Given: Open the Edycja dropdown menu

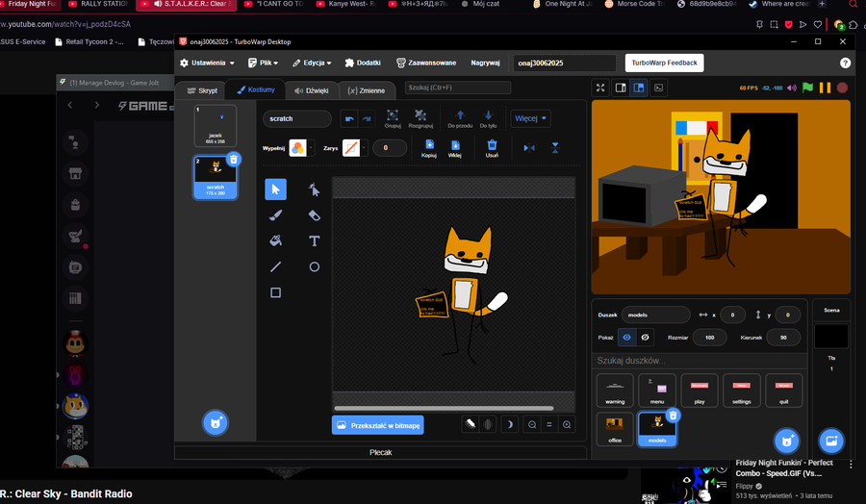Looking at the screenshot, I should [x=312, y=63].
